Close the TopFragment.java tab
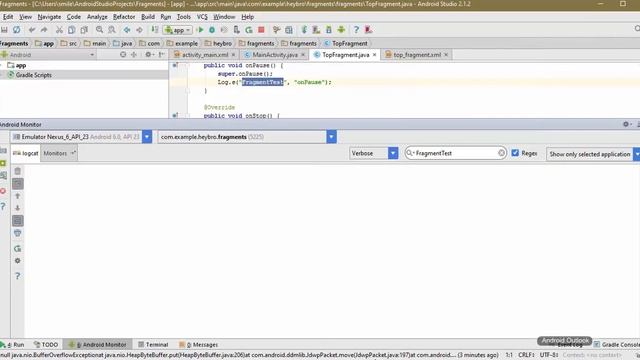 [x=374, y=55]
